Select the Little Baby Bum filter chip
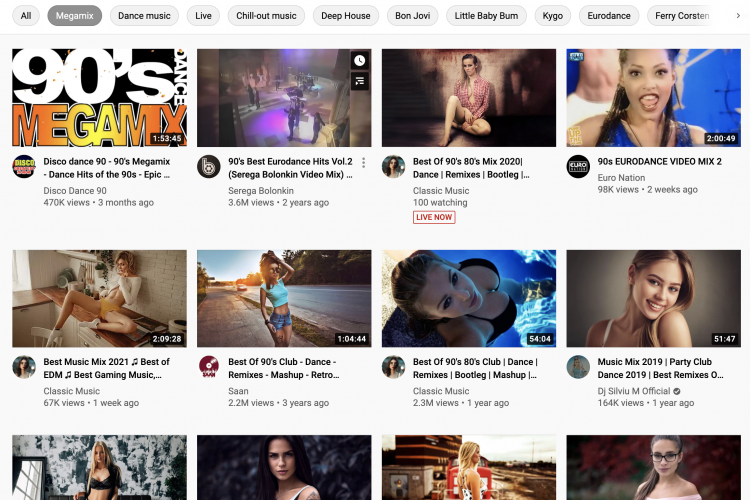This screenshot has width=750, height=500. [x=486, y=16]
